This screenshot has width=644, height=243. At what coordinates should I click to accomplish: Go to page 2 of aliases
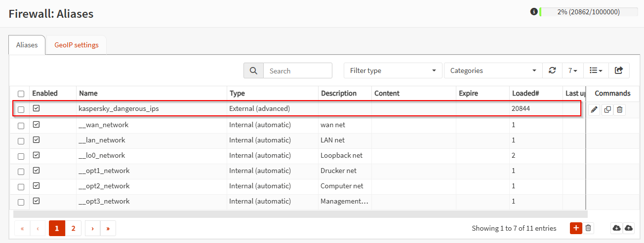coord(73,228)
